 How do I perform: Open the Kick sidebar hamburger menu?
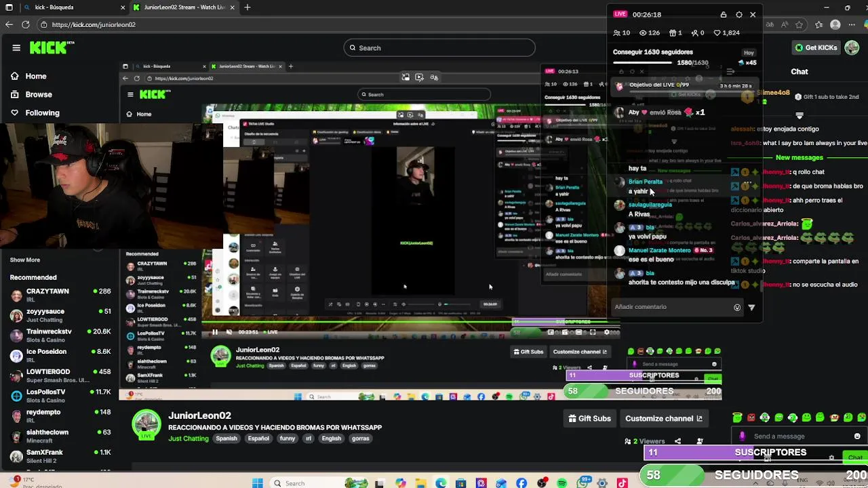click(16, 47)
